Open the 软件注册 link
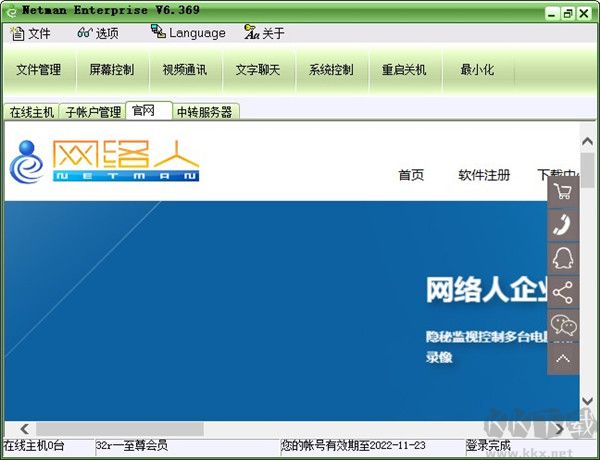 (484, 175)
